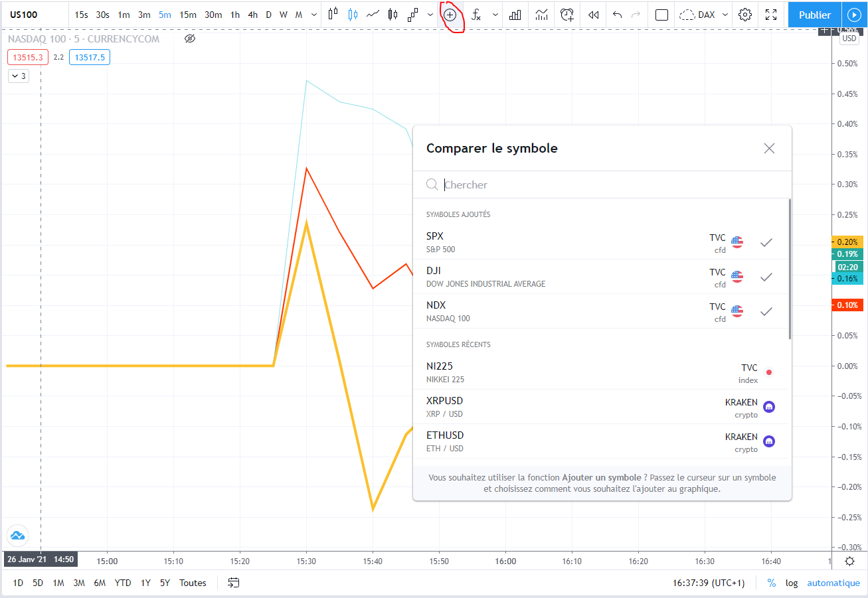Click the DAX cloud layout icon
This screenshot has height=598, width=868.
point(687,15)
